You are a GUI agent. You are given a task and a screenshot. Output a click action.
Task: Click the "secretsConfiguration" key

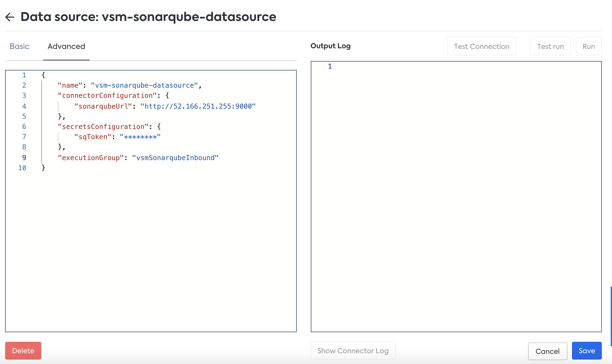click(103, 127)
